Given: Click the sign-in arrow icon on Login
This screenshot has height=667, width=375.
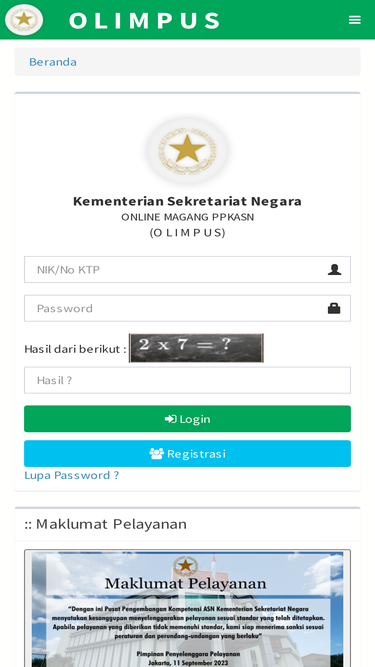Looking at the screenshot, I should click(170, 419).
